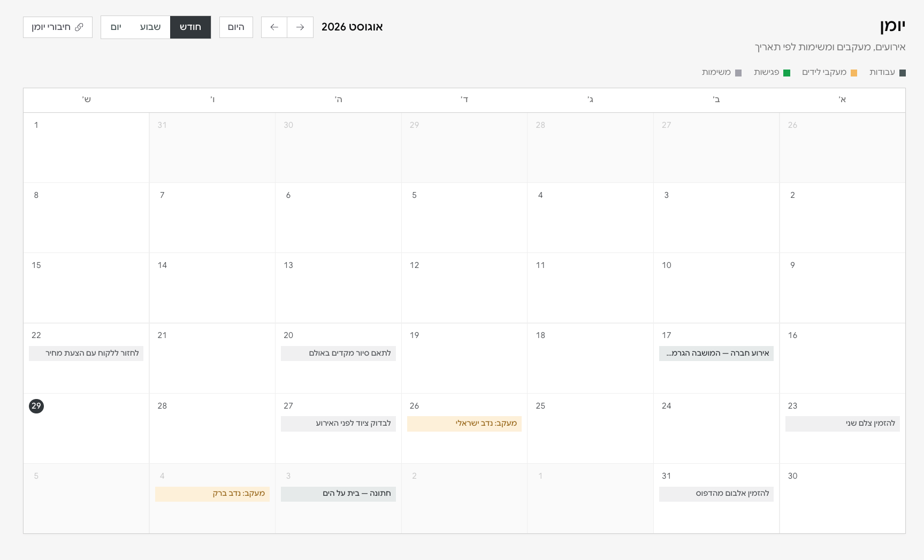Click the א' weekday column header
The width and height of the screenshot is (924, 560).
click(843, 100)
